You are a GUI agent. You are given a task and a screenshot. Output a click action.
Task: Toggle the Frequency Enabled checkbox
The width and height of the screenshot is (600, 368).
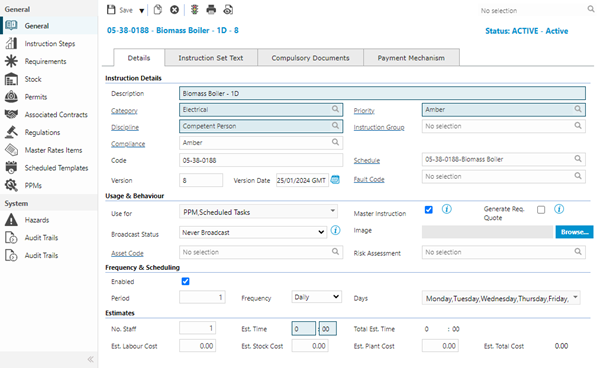[x=186, y=282]
